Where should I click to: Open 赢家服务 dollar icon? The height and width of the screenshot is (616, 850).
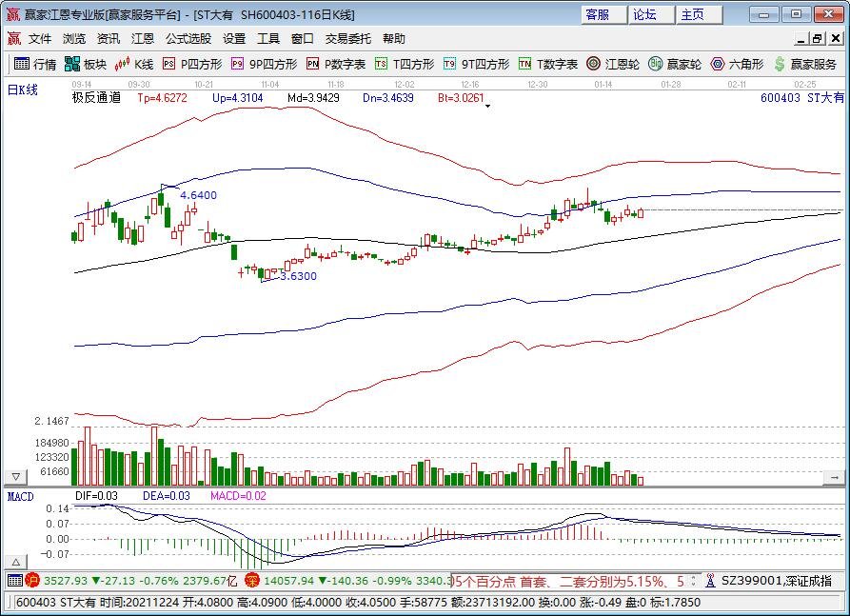pyautogui.click(x=804, y=64)
